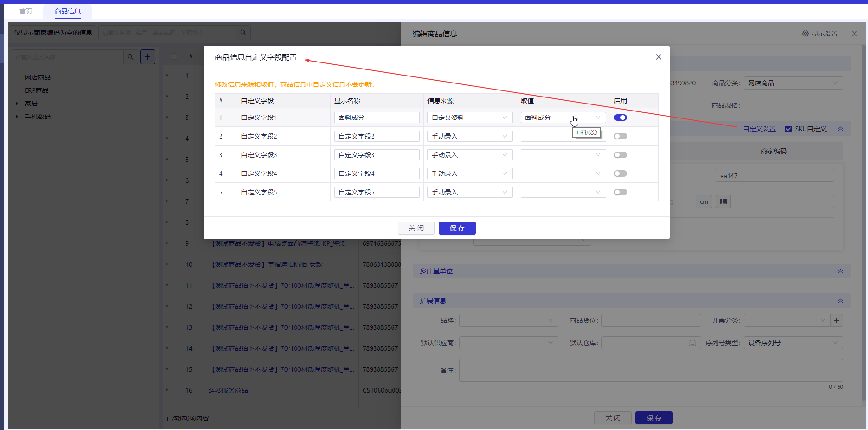Toggle 启用 switch for 自定义字段1
The height and width of the screenshot is (430, 868).
(620, 118)
